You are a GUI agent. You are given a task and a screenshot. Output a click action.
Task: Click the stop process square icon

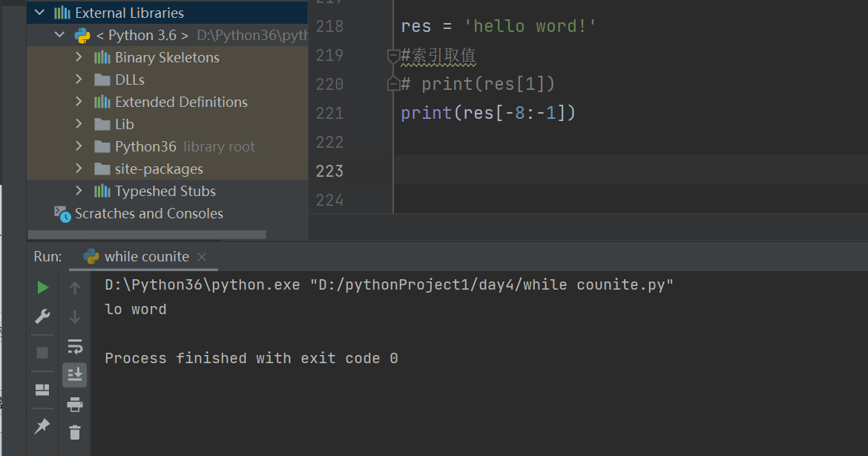43,353
